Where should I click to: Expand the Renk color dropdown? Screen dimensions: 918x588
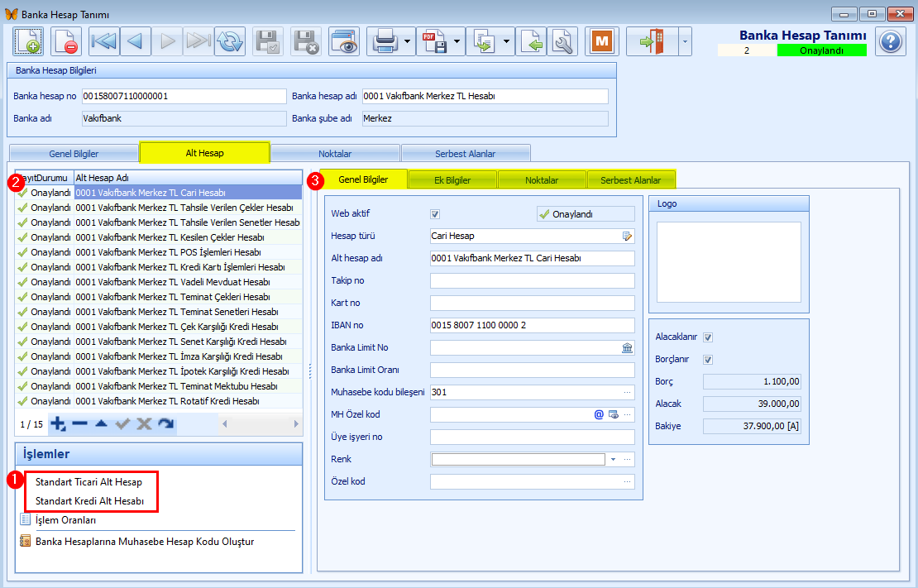point(613,459)
